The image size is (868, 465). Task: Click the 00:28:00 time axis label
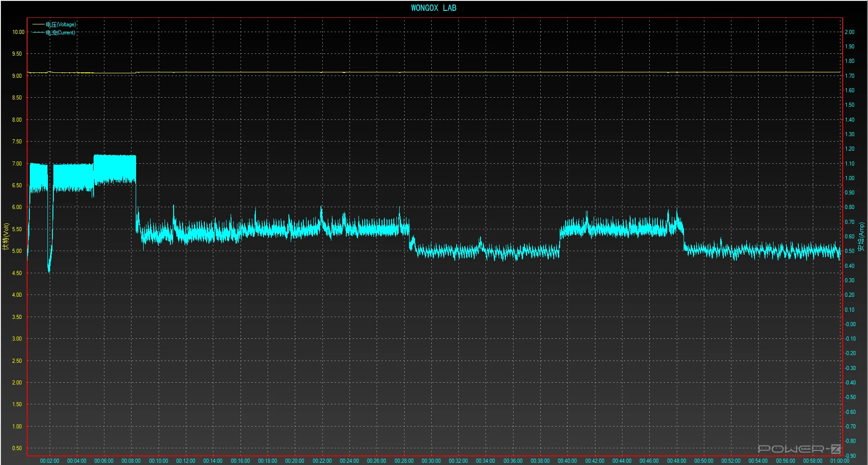coord(404,461)
